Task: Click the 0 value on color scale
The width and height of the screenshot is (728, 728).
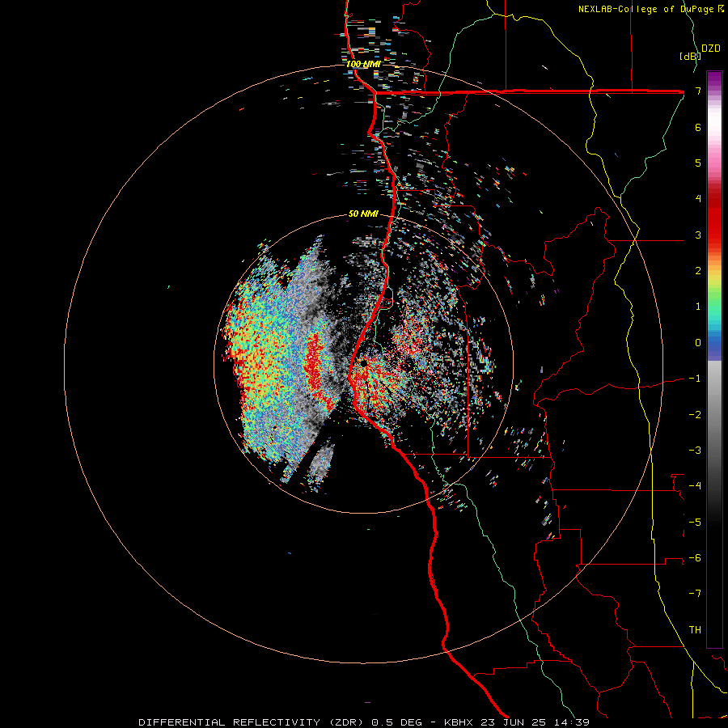Action: click(x=698, y=343)
